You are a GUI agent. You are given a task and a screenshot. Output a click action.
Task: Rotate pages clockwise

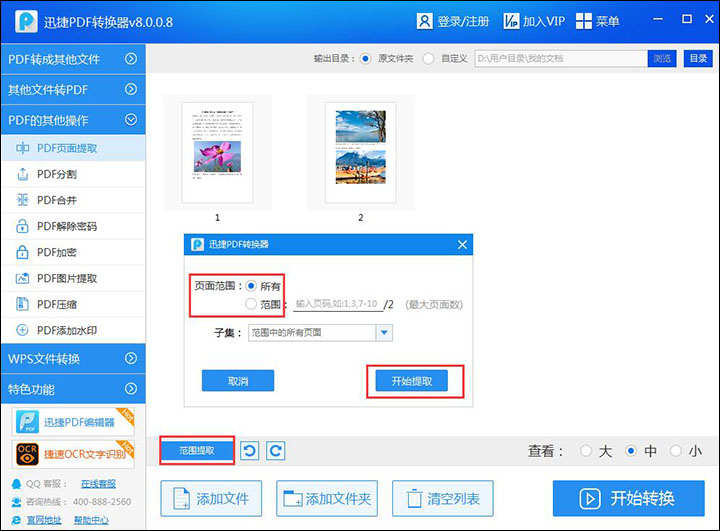coord(276,451)
